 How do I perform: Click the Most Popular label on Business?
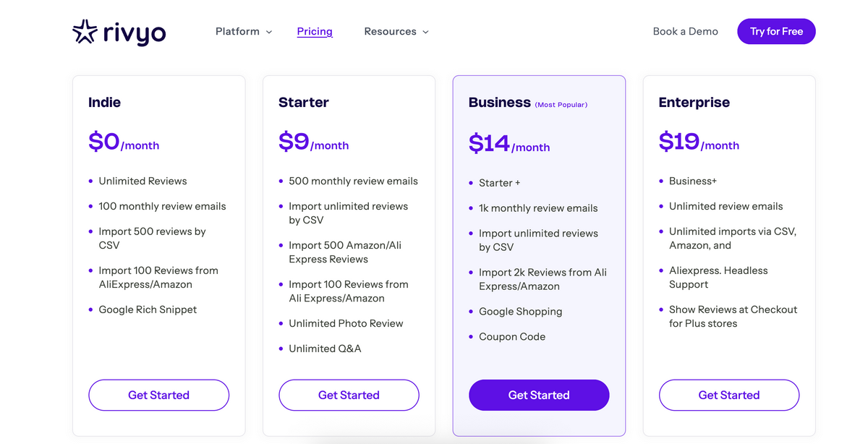point(561,104)
